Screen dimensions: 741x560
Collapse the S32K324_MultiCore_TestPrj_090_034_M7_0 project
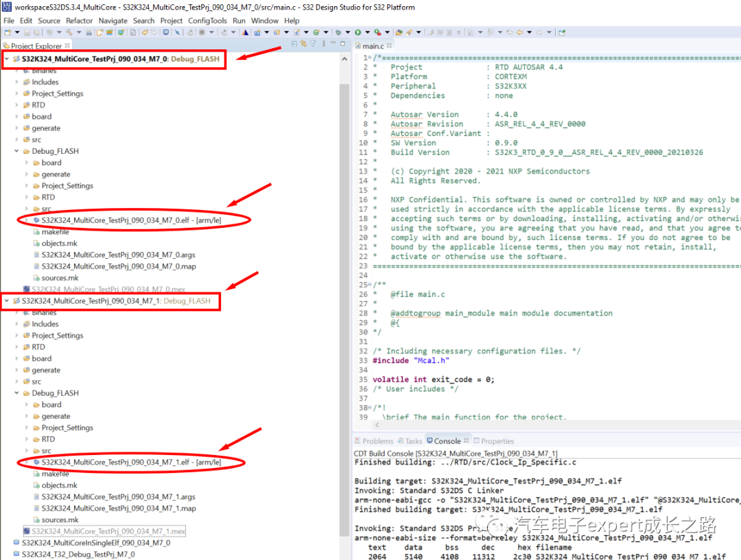pos(7,59)
